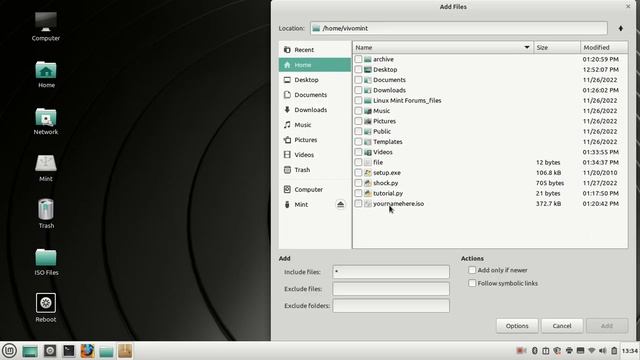Select Pictures in the sidebar
The image size is (640, 360).
[x=315, y=140]
